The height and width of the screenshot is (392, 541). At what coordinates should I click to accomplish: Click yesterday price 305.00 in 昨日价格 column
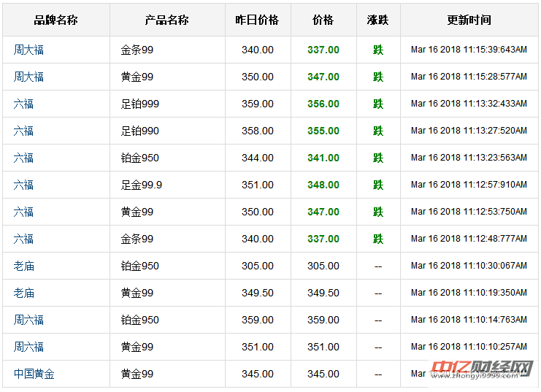tap(258, 266)
